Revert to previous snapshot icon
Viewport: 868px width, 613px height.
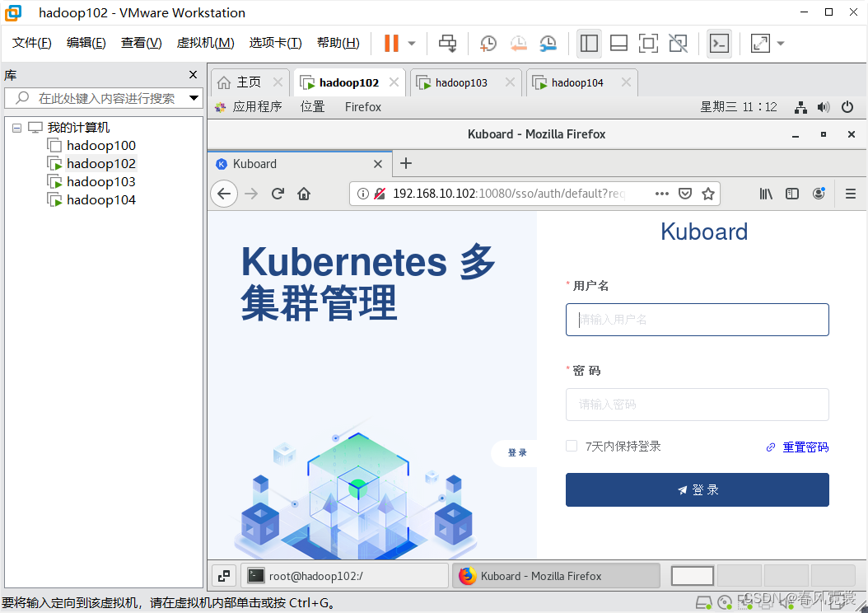pos(518,43)
